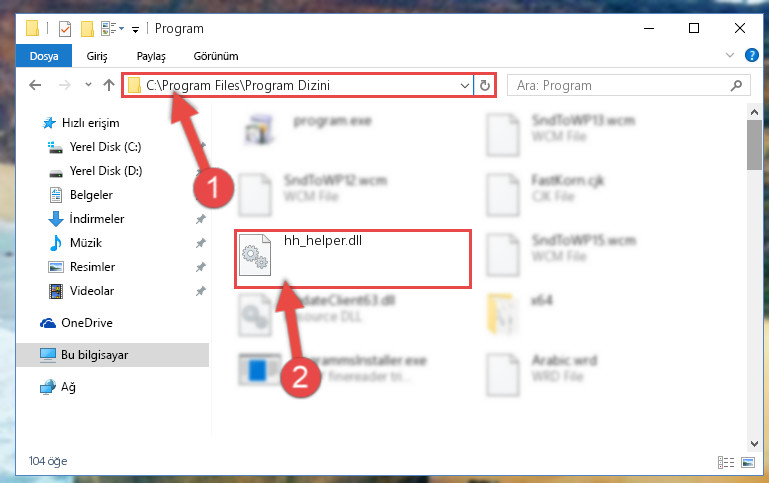Open the Dosya menu tab
Viewport: 769px width, 483px height.
pyautogui.click(x=44, y=56)
